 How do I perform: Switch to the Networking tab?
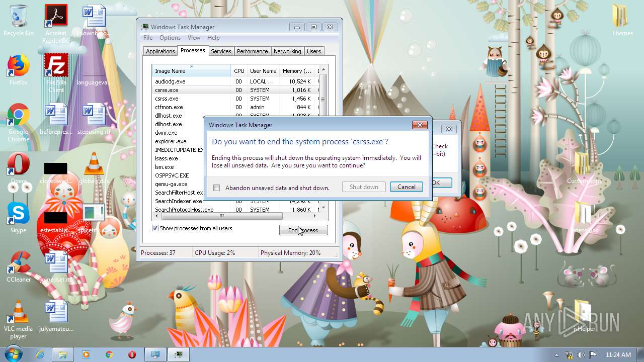pyautogui.click(x=287, y=51)
